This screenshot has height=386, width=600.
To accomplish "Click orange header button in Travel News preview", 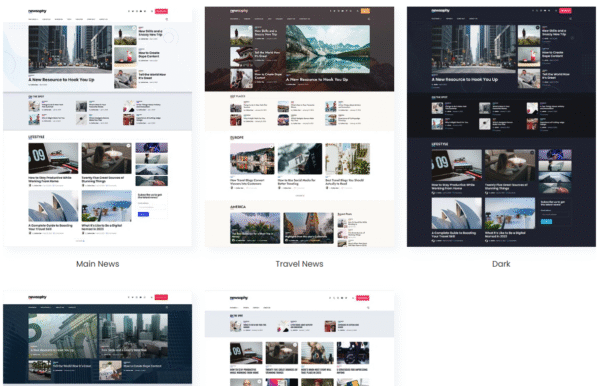I will coord(365,11).
